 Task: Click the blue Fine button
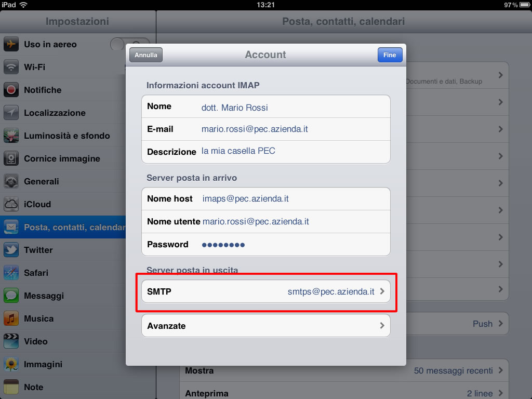pos(390,55)
